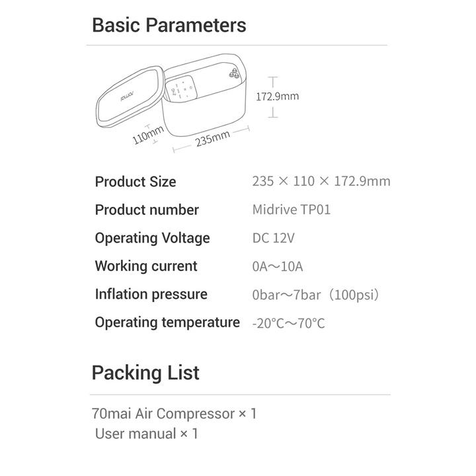This screenshot has width=476, height=476.
Task: Click the Operating temperature label
Action: click(167, 323)
